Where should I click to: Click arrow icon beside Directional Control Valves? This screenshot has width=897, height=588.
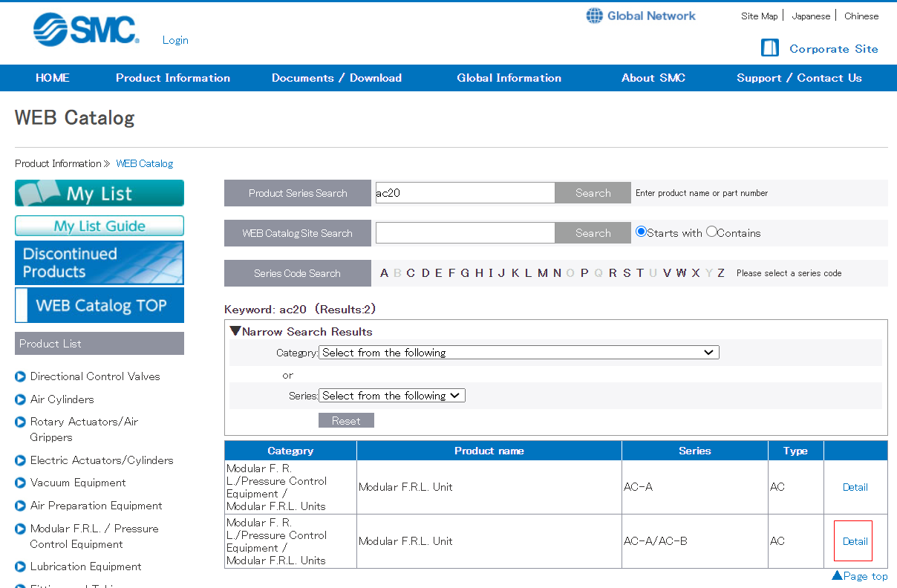tap(21, 377)
